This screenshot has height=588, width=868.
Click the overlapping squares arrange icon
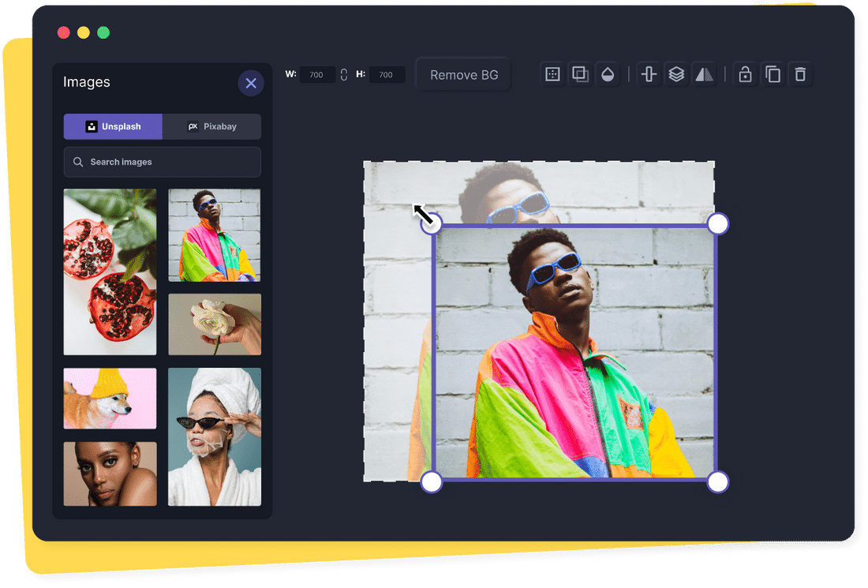pos(580,73)
